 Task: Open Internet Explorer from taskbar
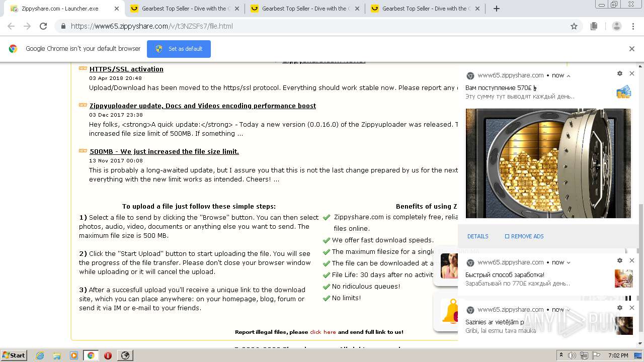(x=40, y=355)
